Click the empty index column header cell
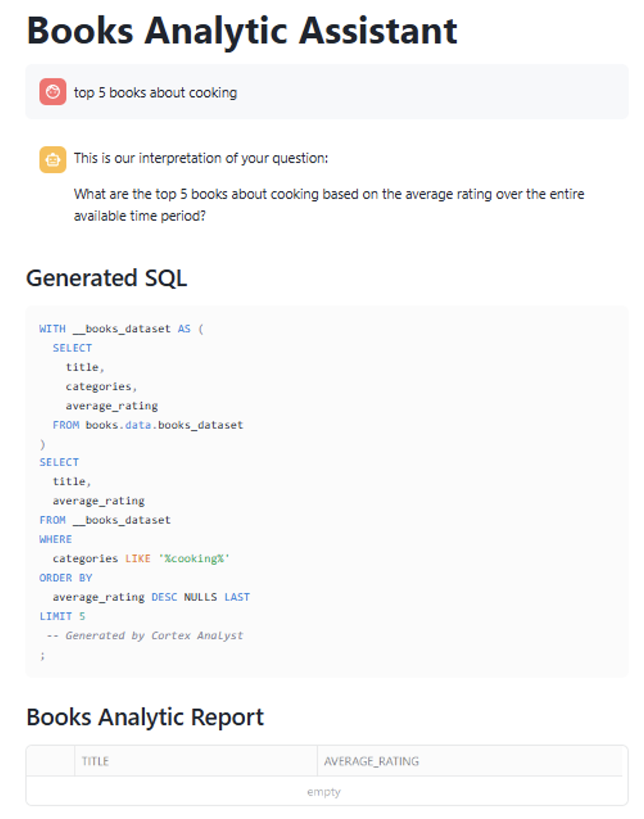This screenshot has height=819, width=644. [50, 761]
